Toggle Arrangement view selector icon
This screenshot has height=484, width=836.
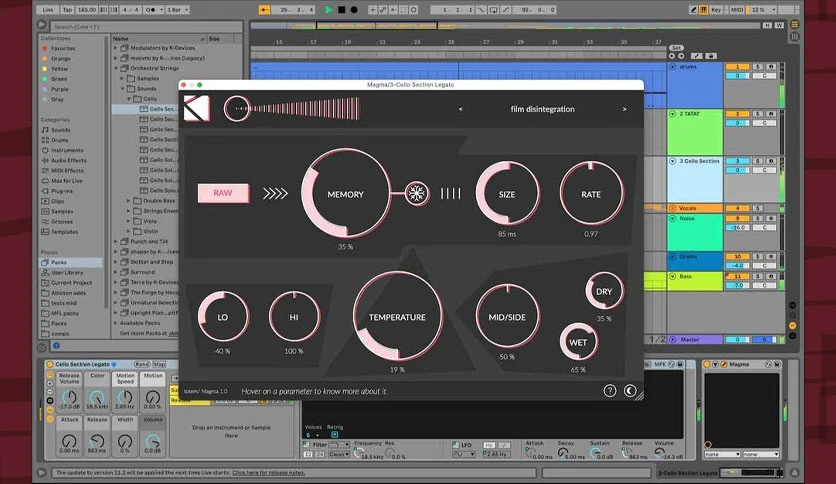pyautogui.click(x=794, y=25)
